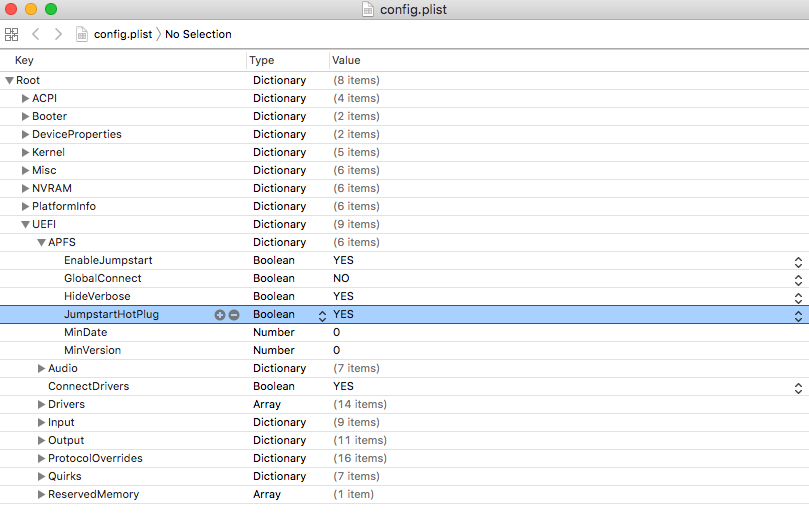Open value popup for GlobalConnect row
Screen dimensions: 809x522
tap(798, 280)
